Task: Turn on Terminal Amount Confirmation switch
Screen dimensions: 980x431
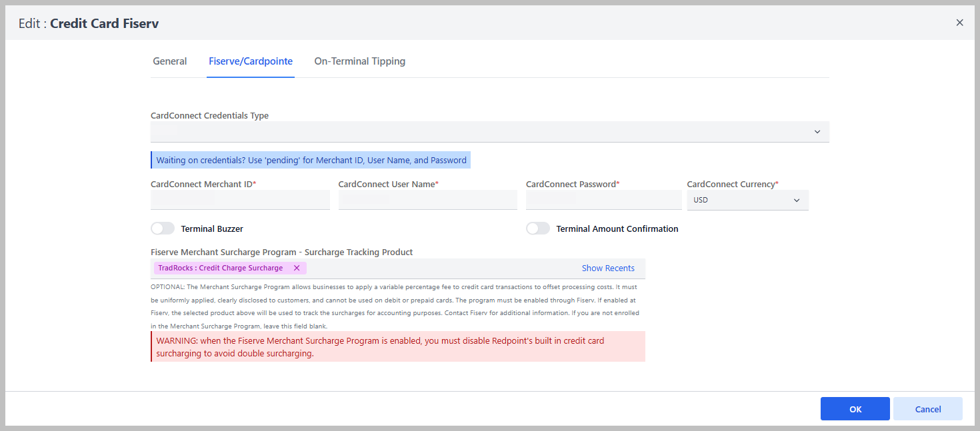Action: tap(538, 228)
